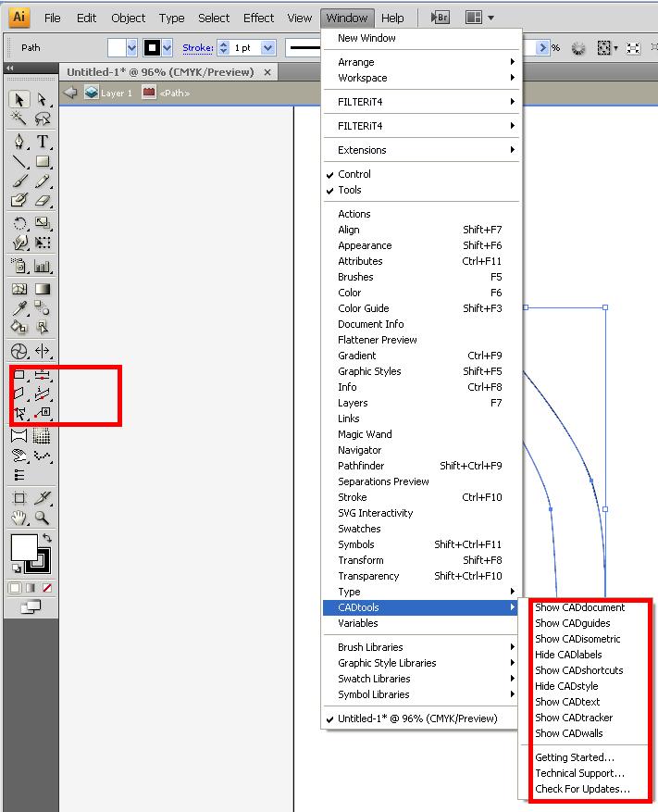The width and height of the screenshot is (658, 812).
Task: Set paint to None with red slash
Action: point(47,588)
